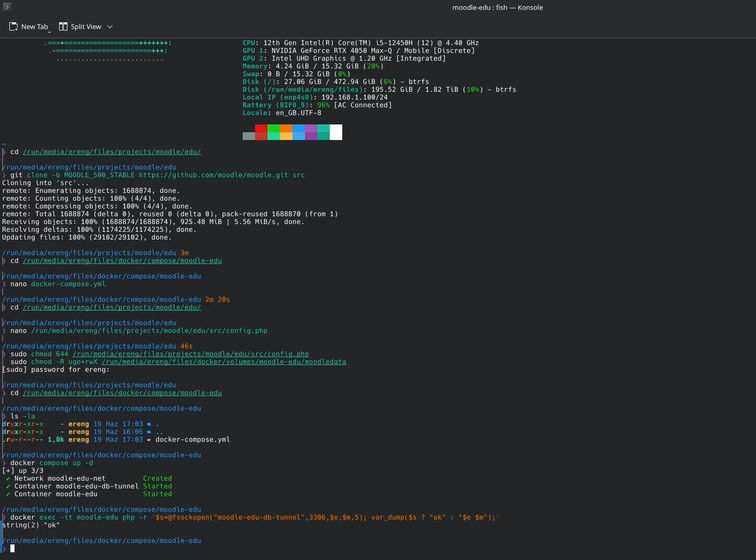Click the checkmark beside Network moodle-edu-net
Image resolution: width=756 pixels, height=560 pixels.
tap(8, 479)
